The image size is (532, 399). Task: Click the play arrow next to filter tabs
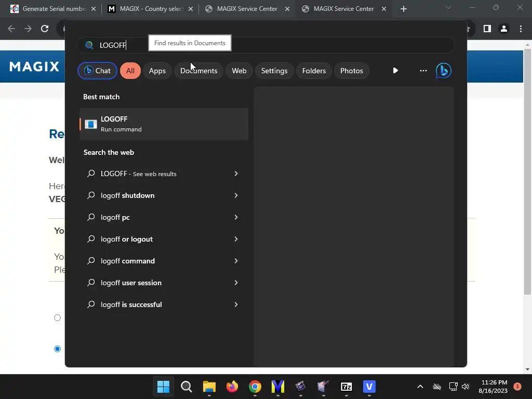pos(395,71)
